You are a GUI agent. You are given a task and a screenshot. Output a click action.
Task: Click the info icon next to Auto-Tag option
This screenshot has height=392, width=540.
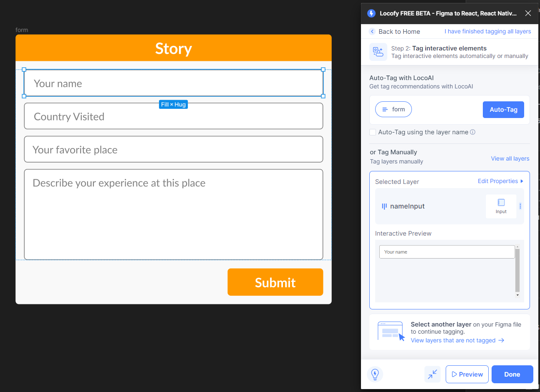pyautogui.click(x=472, y=132)
